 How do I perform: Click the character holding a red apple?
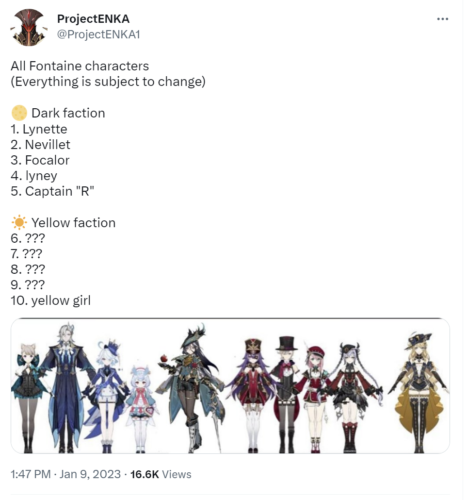(192, 388)
